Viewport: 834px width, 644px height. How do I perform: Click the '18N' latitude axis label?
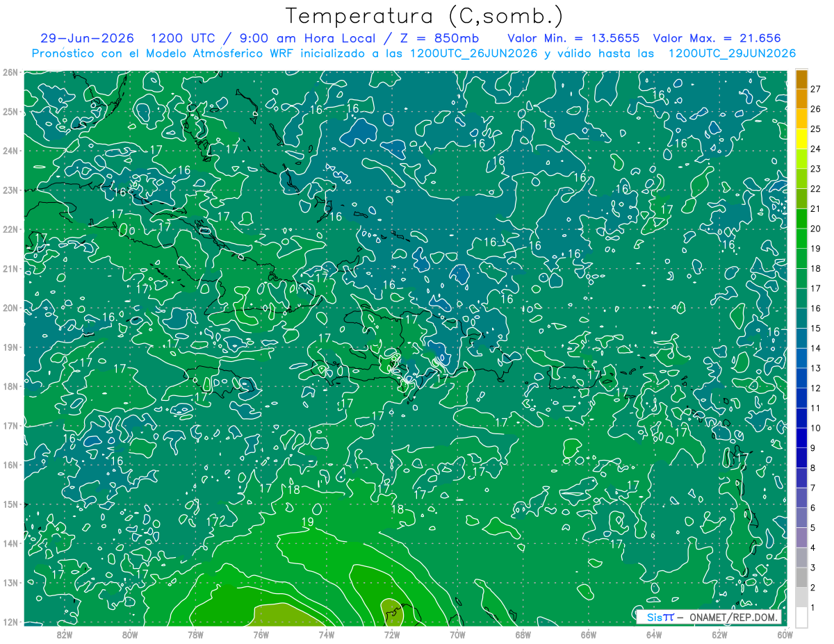(11, 386)
